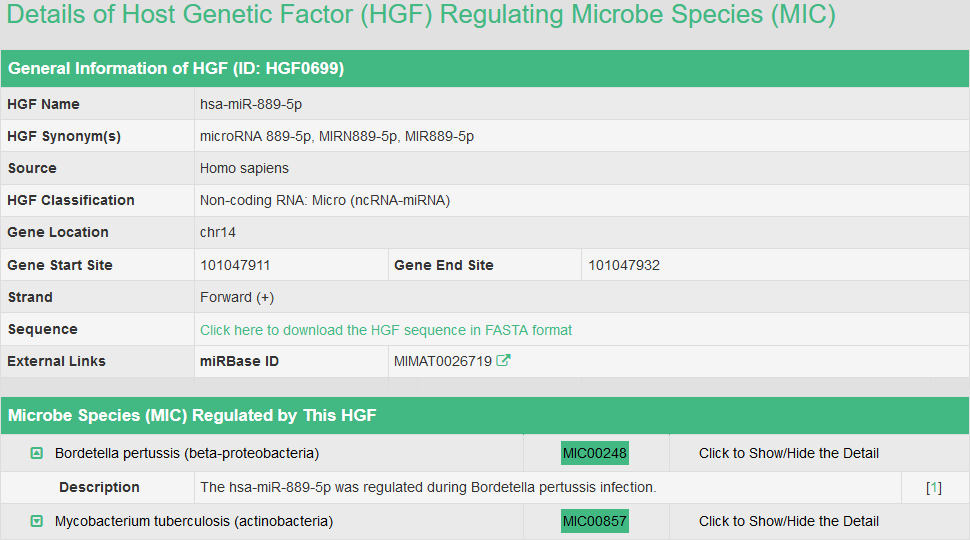Screen dimensions: 970x540
Task: Open the MIC00248 microbe ID badge
Action: point(595,453)
